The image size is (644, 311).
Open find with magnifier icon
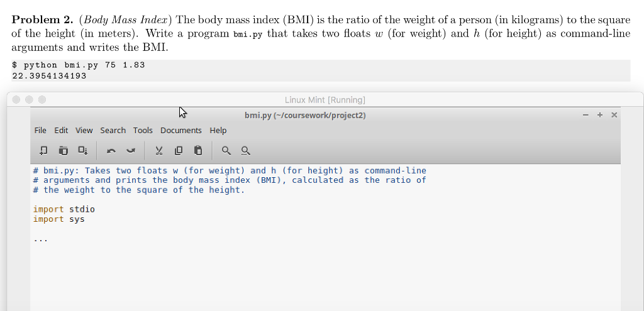226,151
